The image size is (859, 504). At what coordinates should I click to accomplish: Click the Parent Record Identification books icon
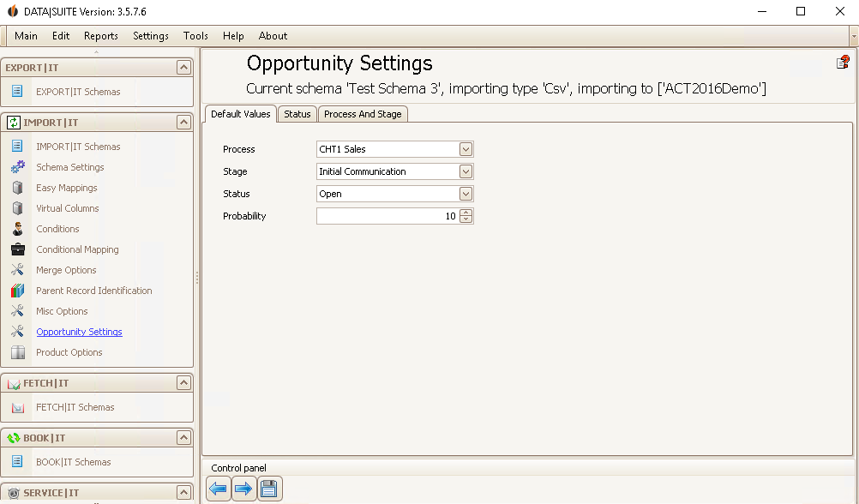pyautogui.click(x=17, y=291)
